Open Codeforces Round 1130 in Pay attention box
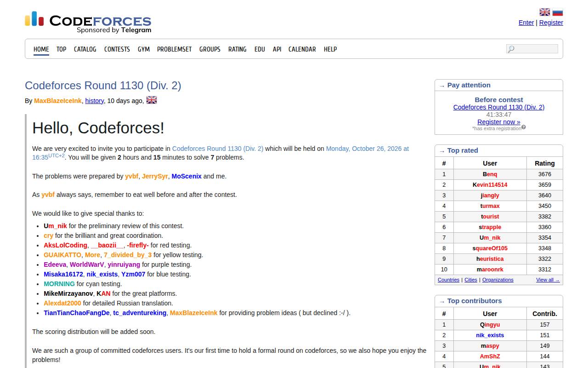The height and width of the screenshot is (368, 588). click(499, 107)
